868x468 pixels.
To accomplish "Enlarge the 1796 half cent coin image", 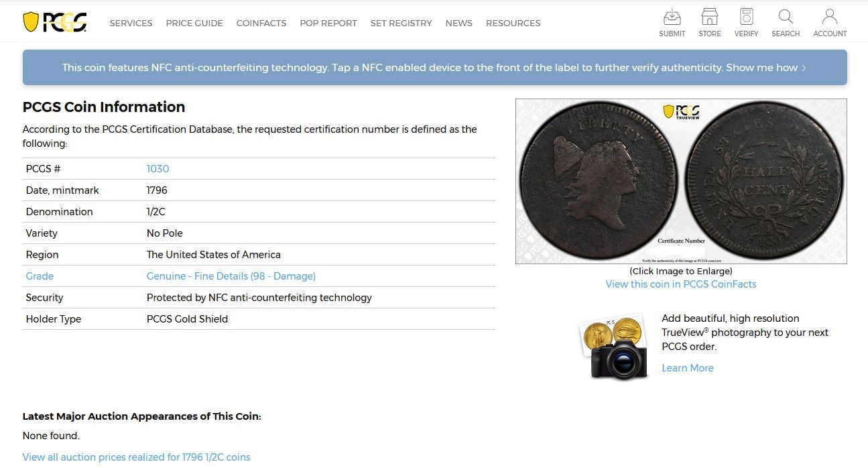I will [x=681, y=182].
